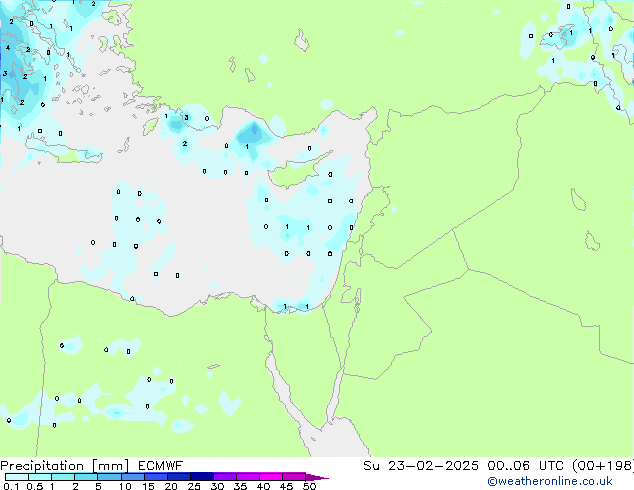Click the legend label '30'

(x=217, y=486)
